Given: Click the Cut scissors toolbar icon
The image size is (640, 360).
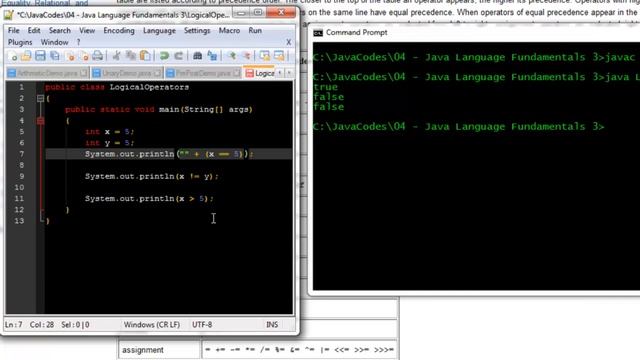Looking at the screenshot, I should click(116, 56).
